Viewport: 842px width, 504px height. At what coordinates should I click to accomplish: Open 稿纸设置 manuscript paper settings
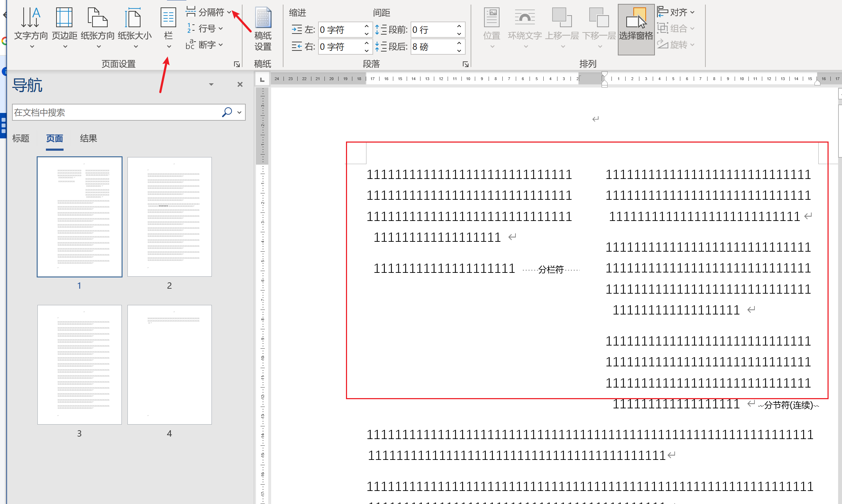(x=263, y=29)
